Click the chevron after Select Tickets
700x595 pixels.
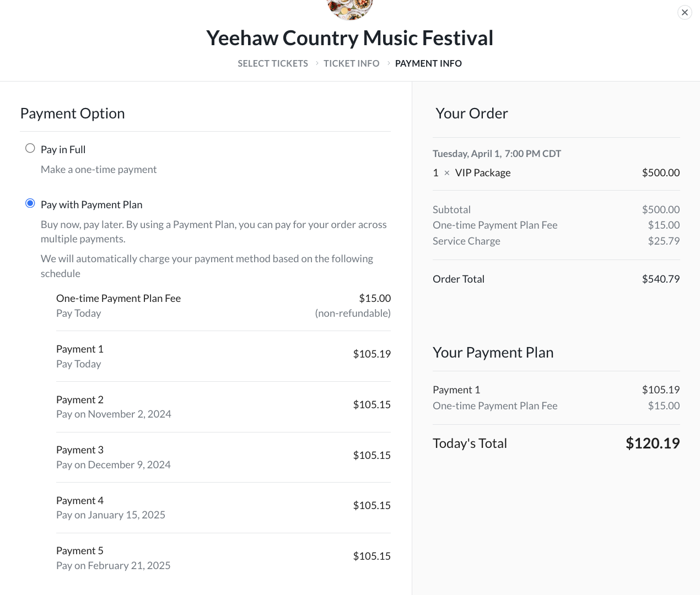point(317,63)
